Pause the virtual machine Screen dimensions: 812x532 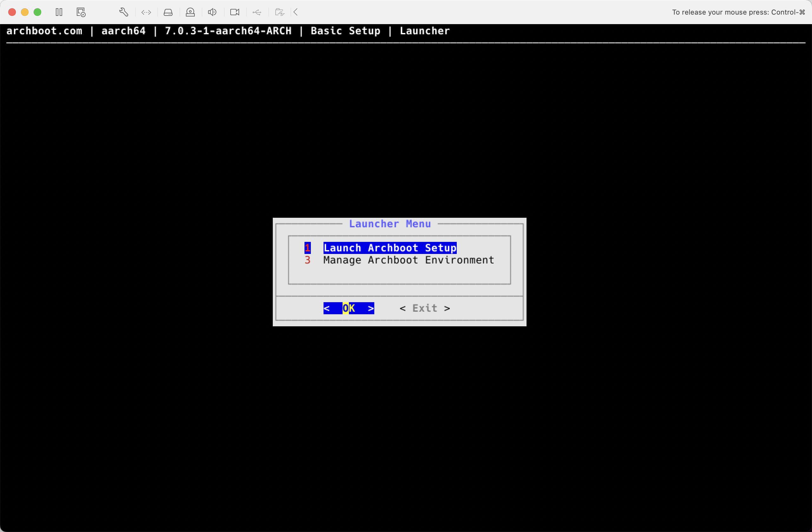[59, 12]
